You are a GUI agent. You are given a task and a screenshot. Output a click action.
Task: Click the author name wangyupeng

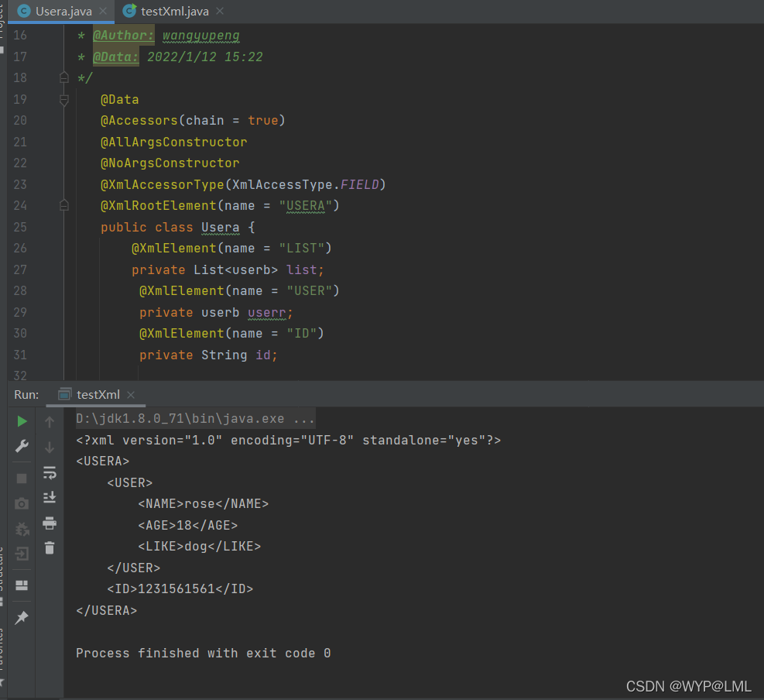click(x=200, y=36)
